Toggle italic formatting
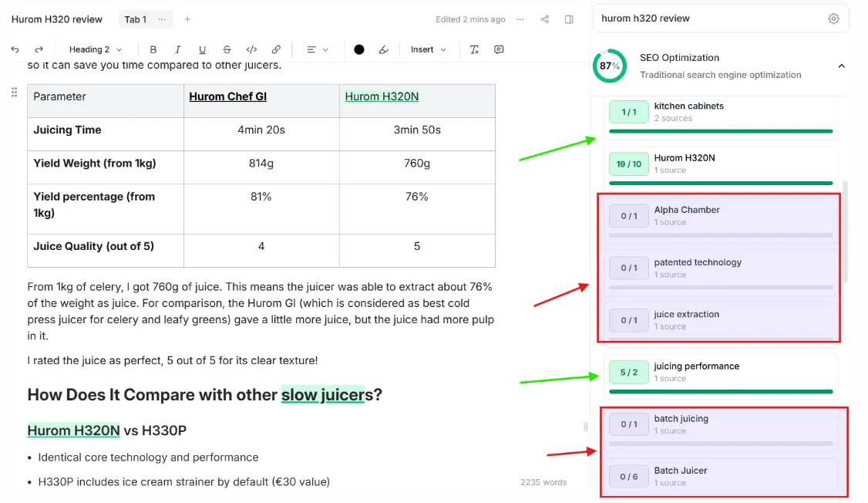The width and height of the screenshot is (868, 503). 178,50
